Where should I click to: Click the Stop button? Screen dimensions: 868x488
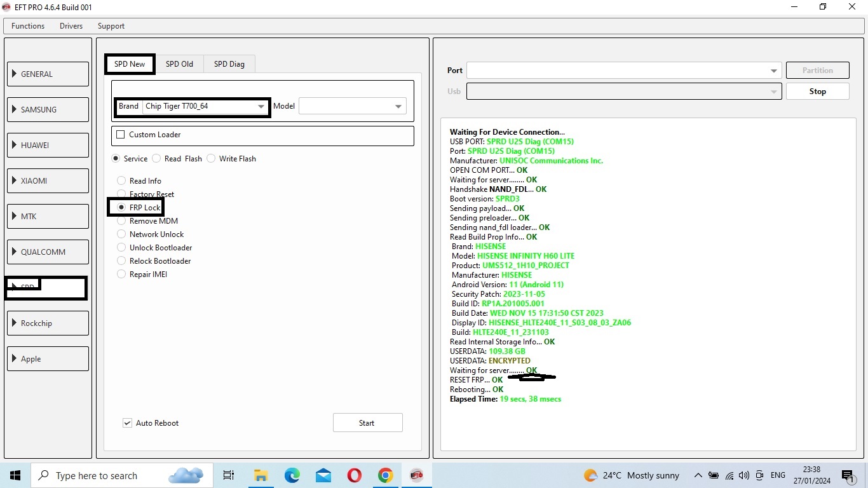tap(817, 91)
